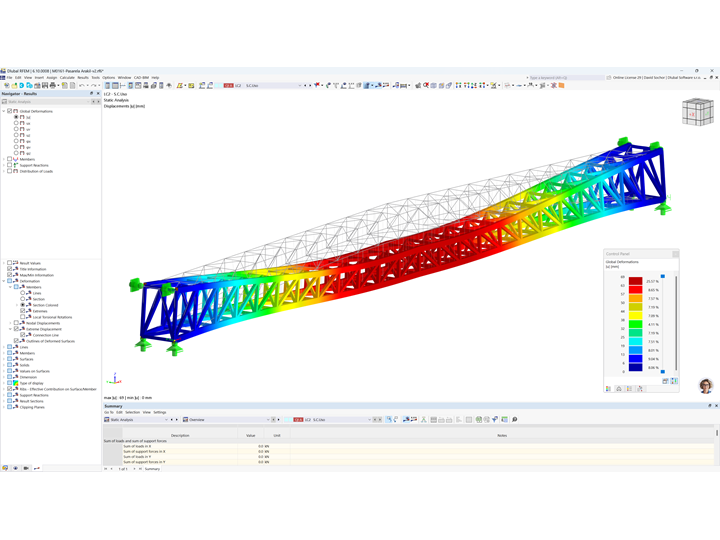Open the Calculate menu

pos(67,78)
